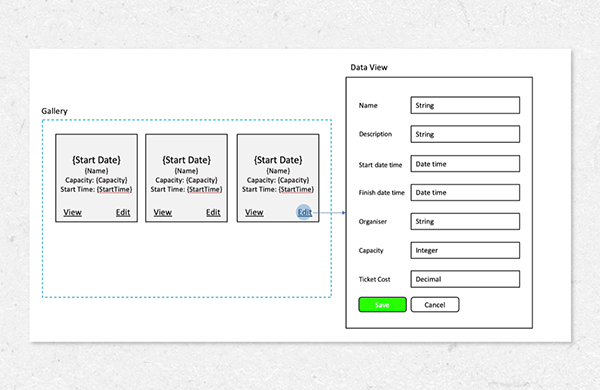The height and width of the screenshot is (390, 600).
Task: Click View link on second gallery card
Action: (163, 212)
